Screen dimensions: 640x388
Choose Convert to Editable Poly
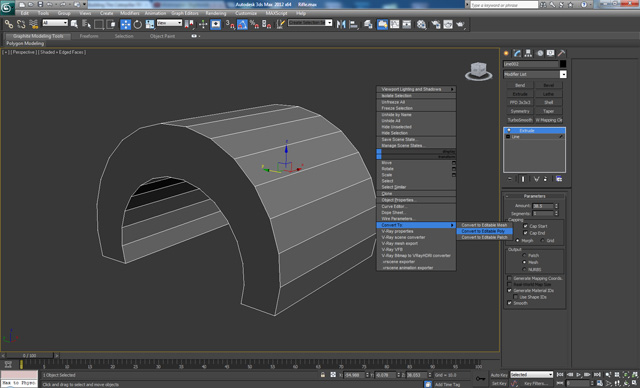(484, 231)
